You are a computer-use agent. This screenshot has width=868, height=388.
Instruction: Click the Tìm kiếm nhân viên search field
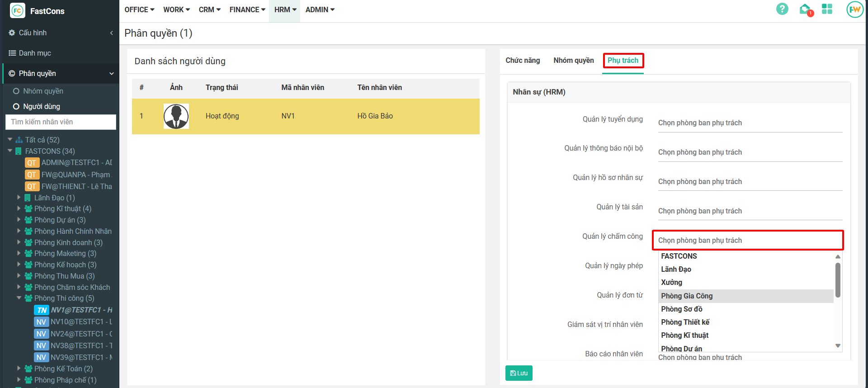point(61,122)
